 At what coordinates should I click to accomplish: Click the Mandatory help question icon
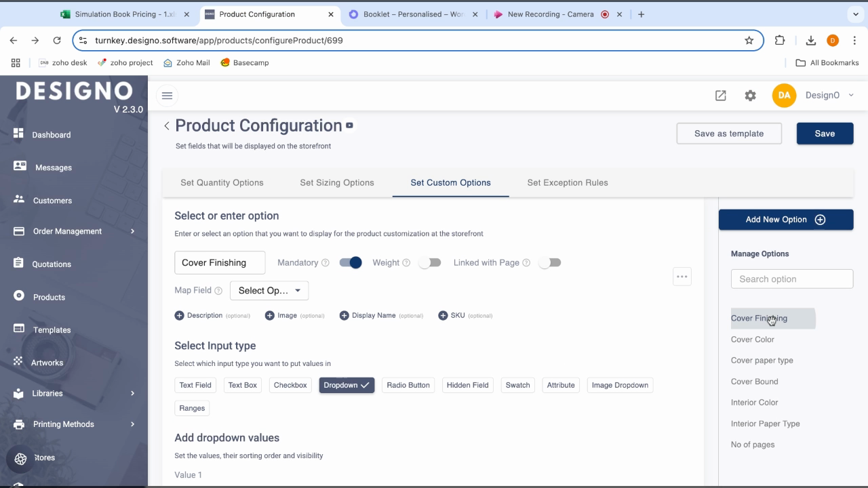(x=325, y=263)
